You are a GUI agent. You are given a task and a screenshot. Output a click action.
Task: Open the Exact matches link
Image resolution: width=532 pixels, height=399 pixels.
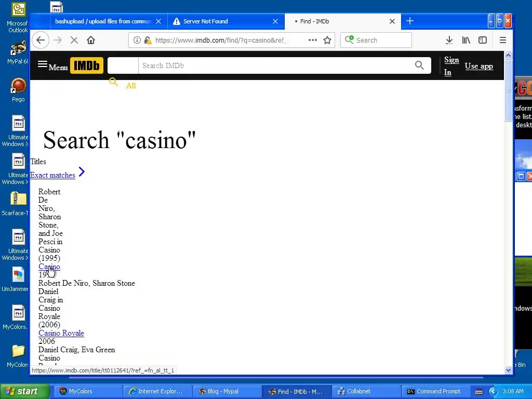point(52,175)
